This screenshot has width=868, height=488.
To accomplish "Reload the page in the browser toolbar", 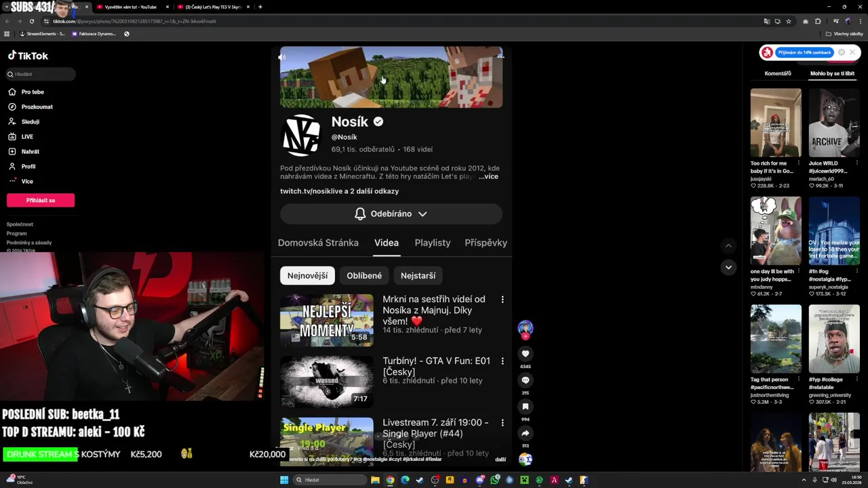I will coord(31,21).
